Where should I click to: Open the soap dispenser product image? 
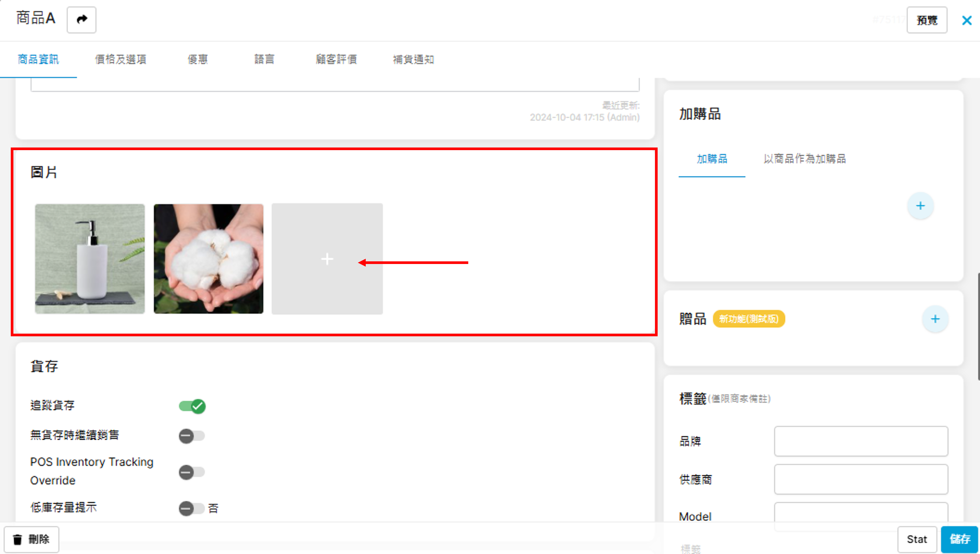pyautogui.click(x=90, y=259)
